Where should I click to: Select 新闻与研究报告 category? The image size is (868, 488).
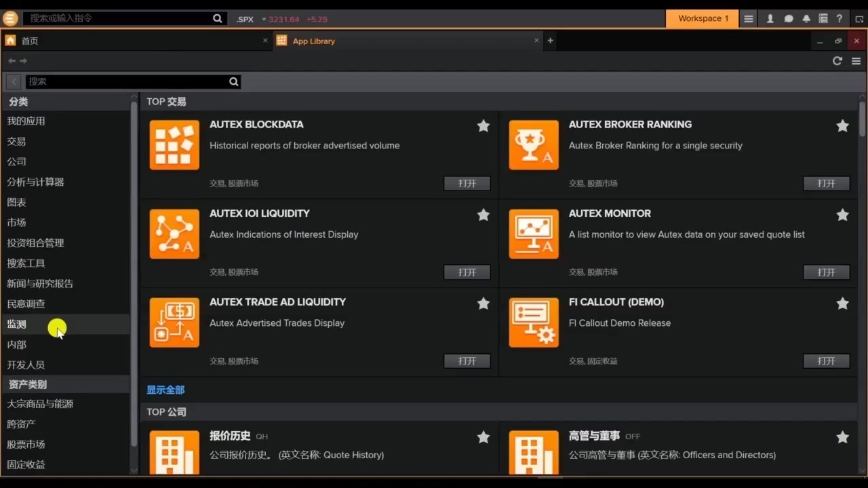[x=64, y=283]
